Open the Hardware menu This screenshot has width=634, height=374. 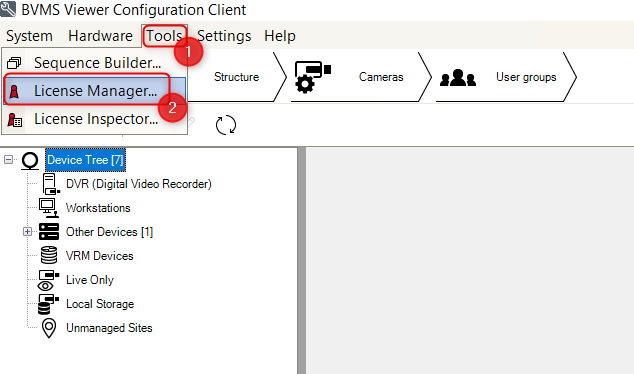point(100,36)
